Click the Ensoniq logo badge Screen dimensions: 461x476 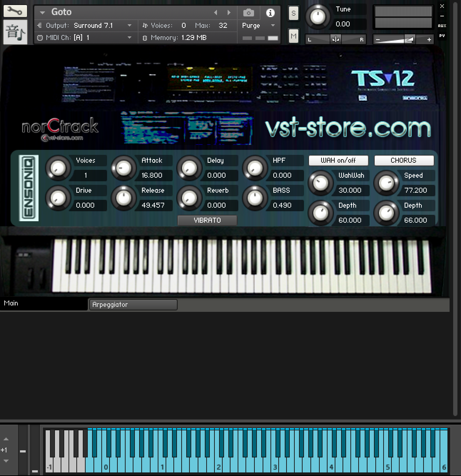coord(29,188)
